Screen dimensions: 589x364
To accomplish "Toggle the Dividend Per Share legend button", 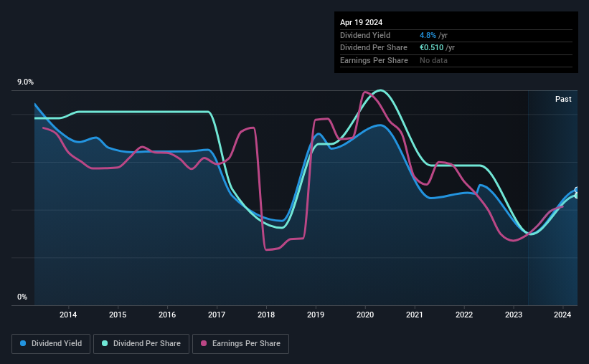I will (141, 344).
